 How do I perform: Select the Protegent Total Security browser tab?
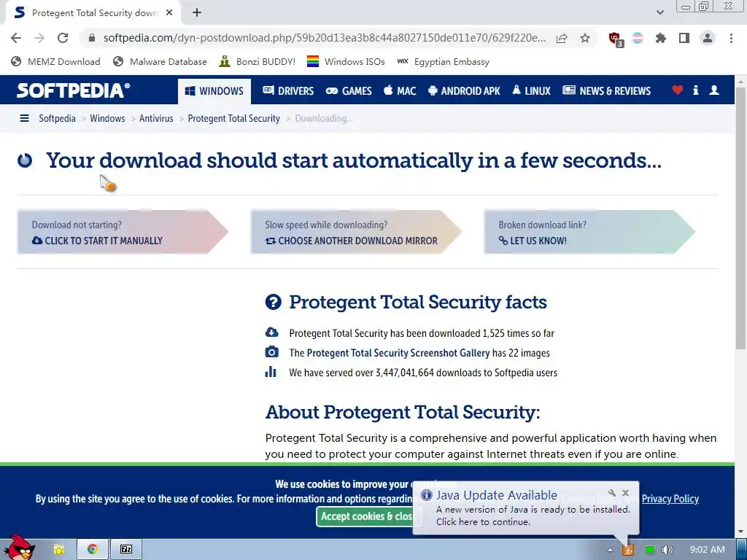click(93, 13)
